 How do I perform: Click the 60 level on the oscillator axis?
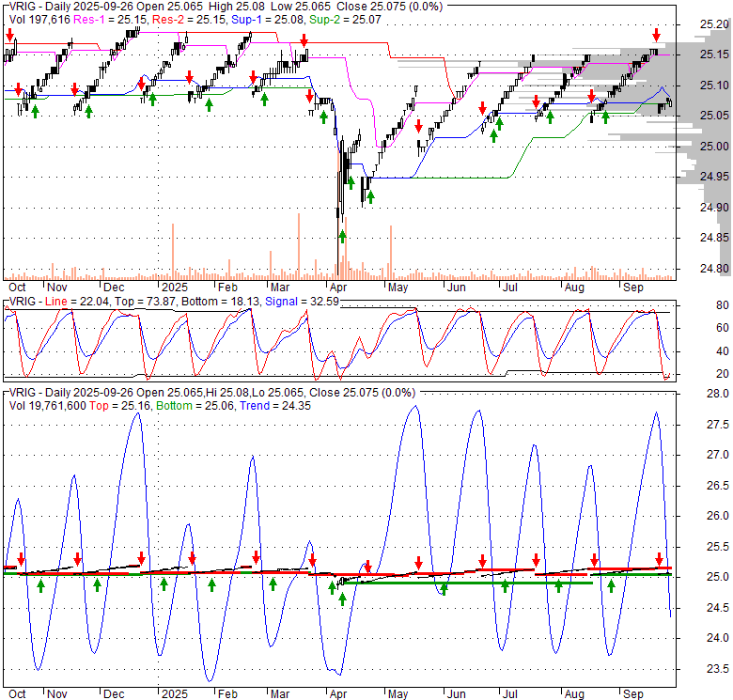tap(723, 328)
